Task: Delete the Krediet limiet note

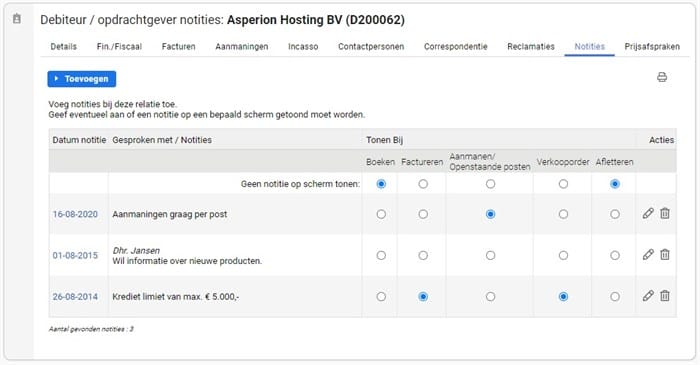Action: click(665, 295)
